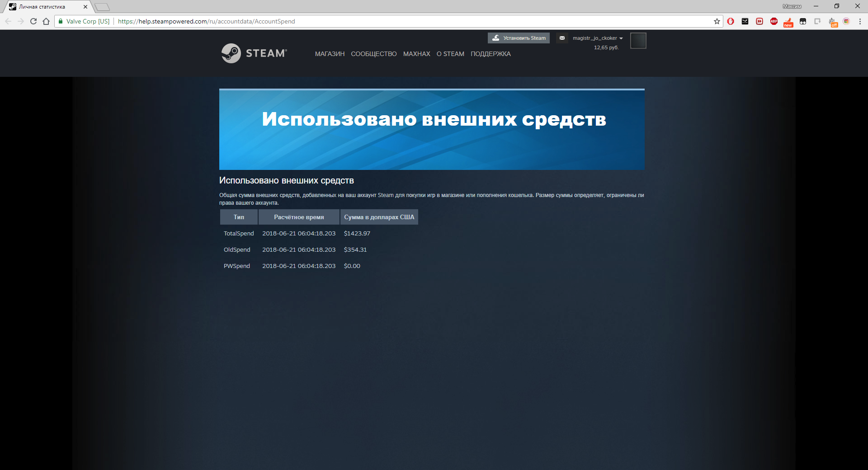Restore down the browser window
The width and height of the screenshot is (868, 470).
click(x=837, y=6)
